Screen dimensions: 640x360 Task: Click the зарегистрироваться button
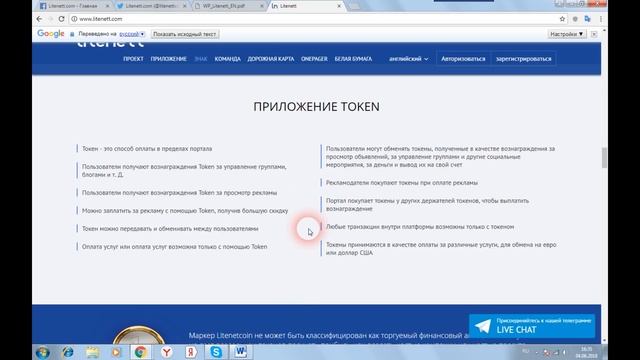click(524, 59)
